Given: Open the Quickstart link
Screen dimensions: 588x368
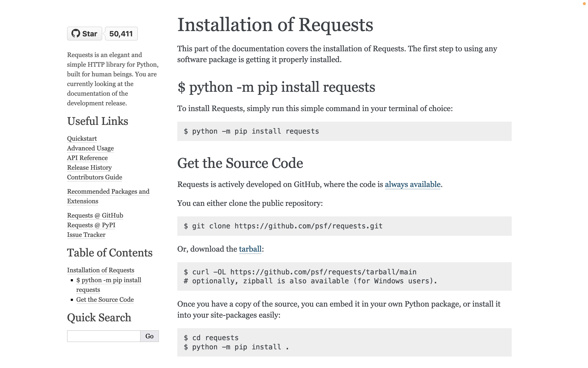Looking at the screenshot, I should (x=82, y=138).
